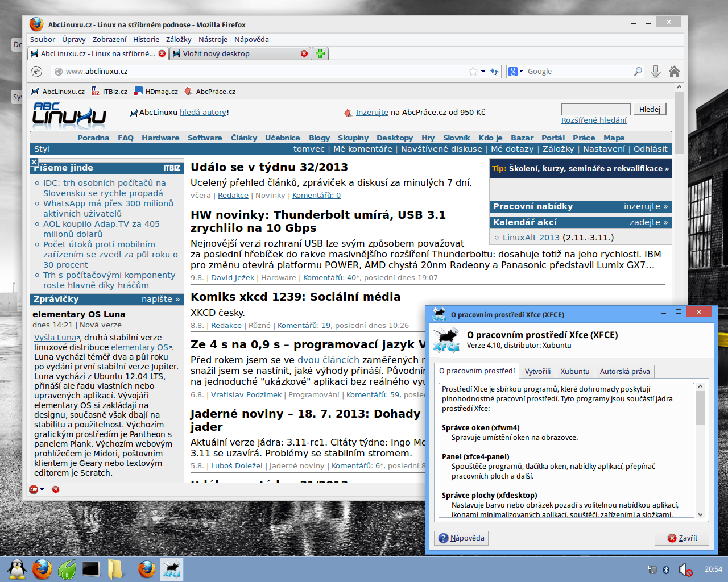Click the Bluetooth tray icon
Viewport: 728px width, 582px height.
pyautogui.click(x=666, y=569)
